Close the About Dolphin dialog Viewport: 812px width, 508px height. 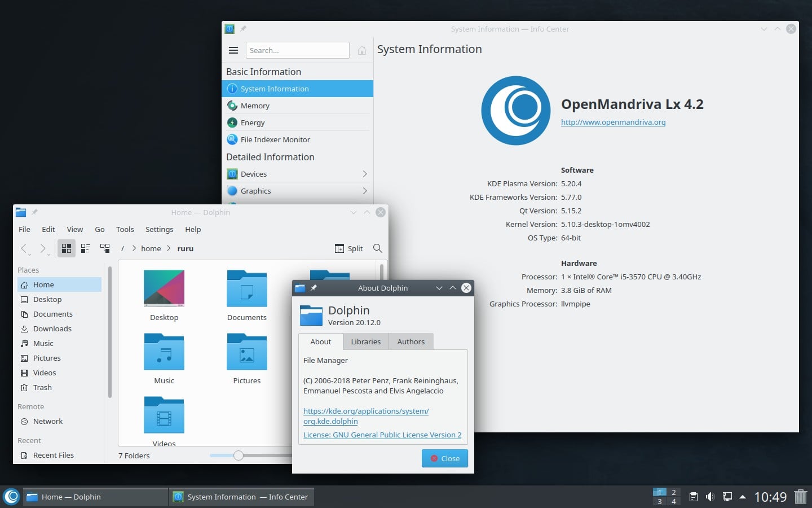coord(444,458)
